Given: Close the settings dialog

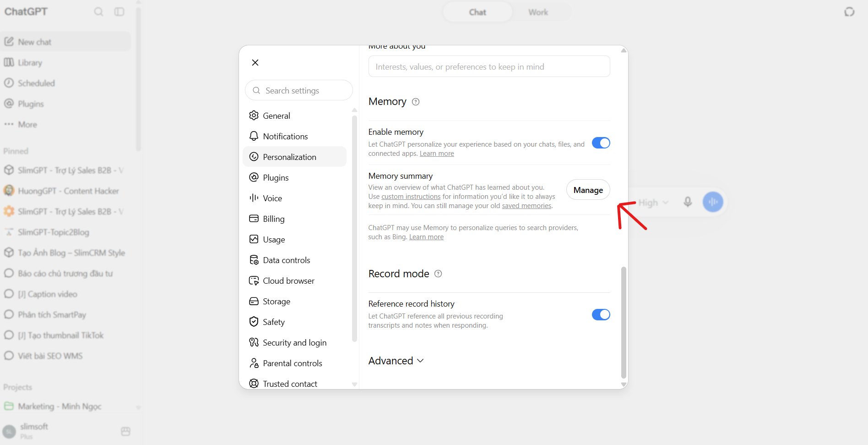Looking at the screenshot, I should pos(255,63).
